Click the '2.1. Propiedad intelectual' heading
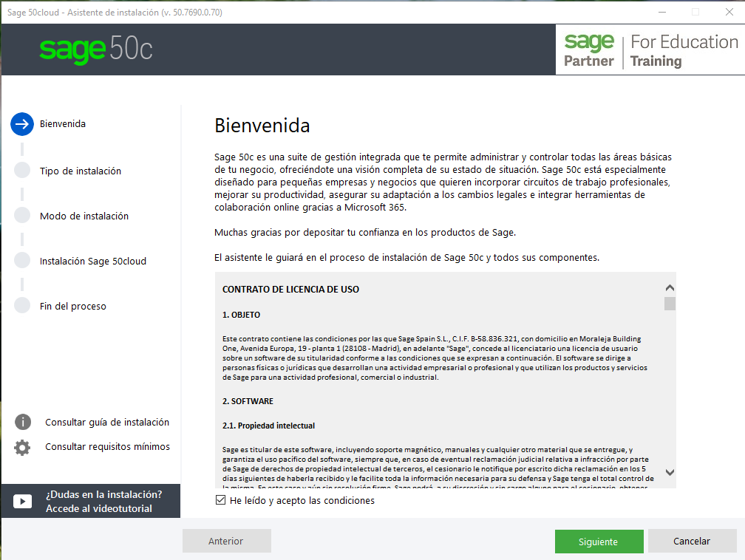The width and height of the screenshot is (745, 560). [x=268, y=426]
